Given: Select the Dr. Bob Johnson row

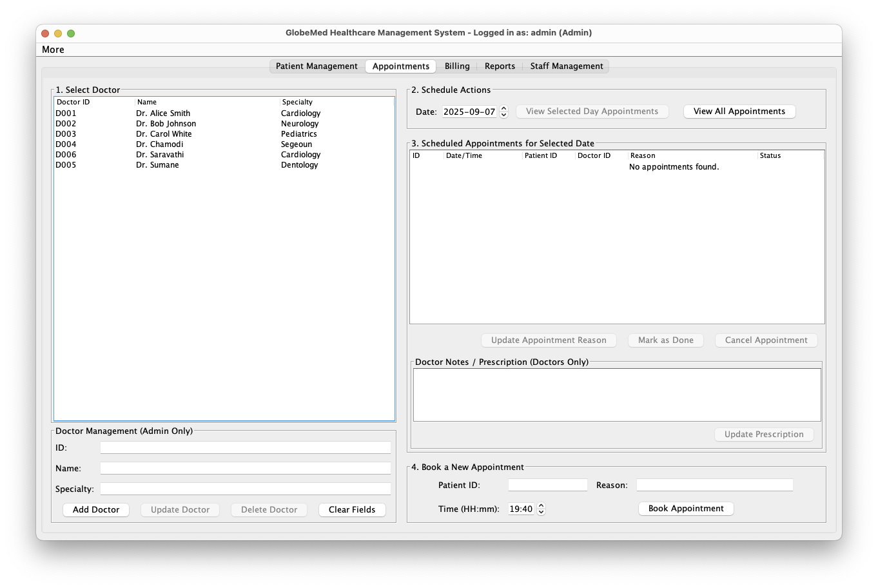Looking at the screenshot, I should click(166, 124).
